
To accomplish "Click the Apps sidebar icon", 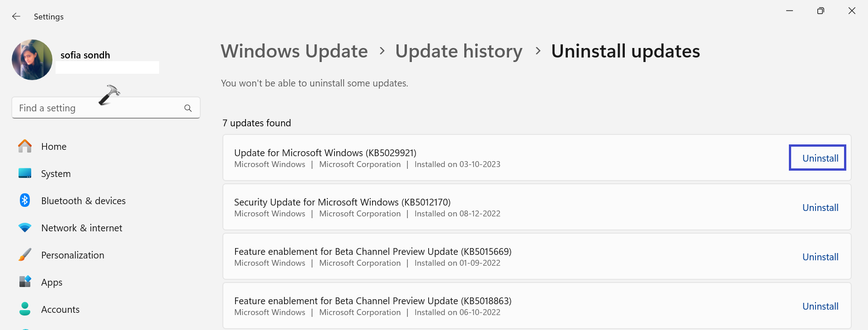I will (25, 282).
